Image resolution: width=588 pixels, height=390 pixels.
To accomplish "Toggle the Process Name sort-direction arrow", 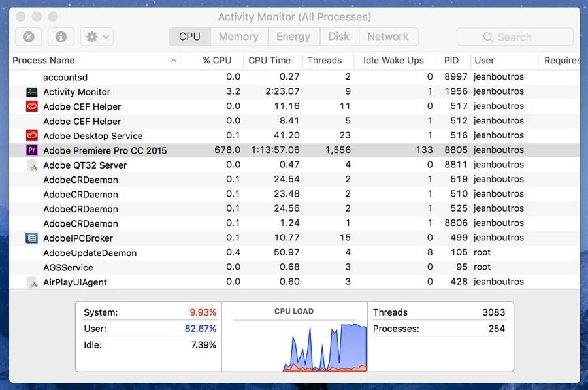I will point(173,60).
